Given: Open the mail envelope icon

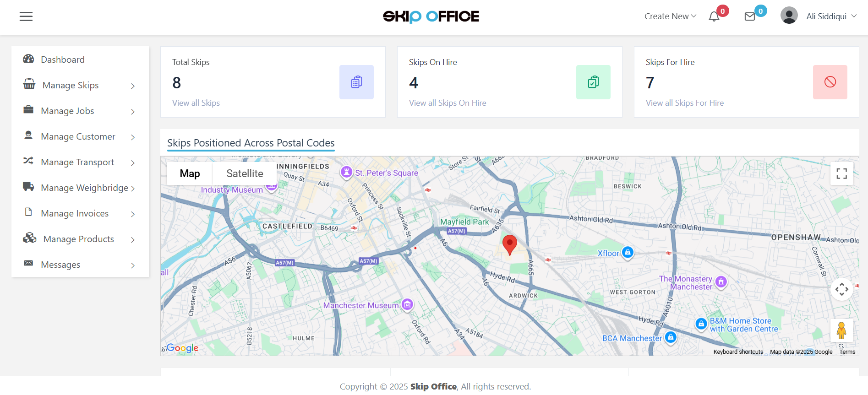Looking at the screenshot, I should tap(750, 17).
